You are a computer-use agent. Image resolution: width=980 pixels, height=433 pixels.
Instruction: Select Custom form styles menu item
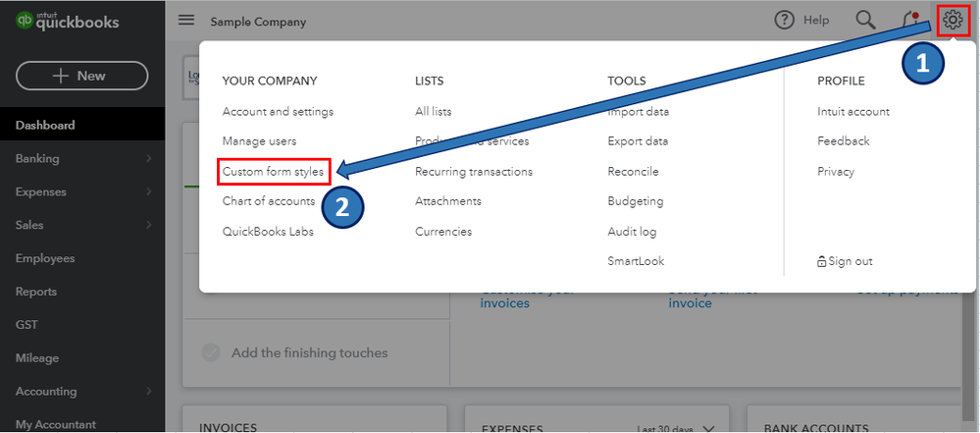pos(273,172)
